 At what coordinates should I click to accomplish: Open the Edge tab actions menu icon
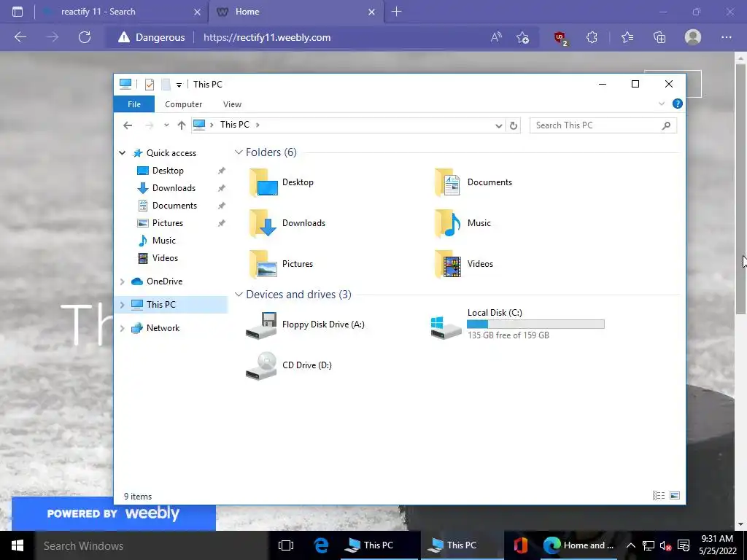[x=18, y=12]
